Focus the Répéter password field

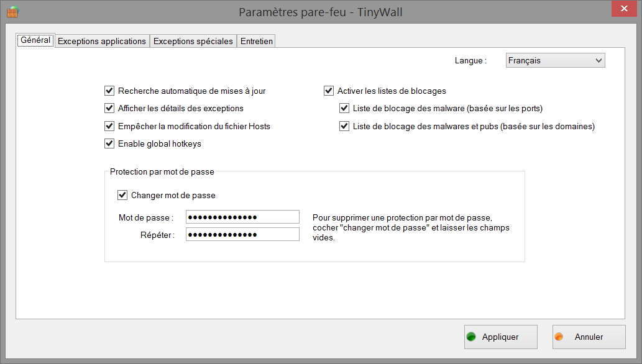point(242,234)
